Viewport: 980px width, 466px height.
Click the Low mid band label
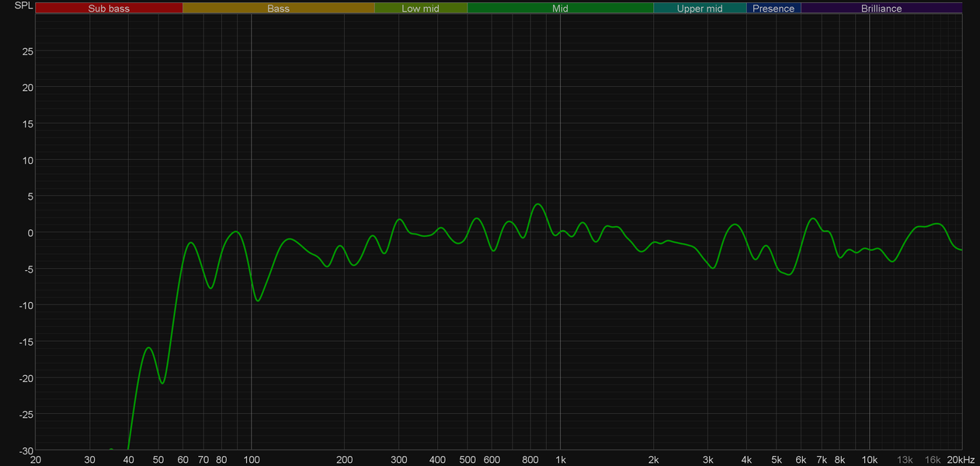(421, 9)
